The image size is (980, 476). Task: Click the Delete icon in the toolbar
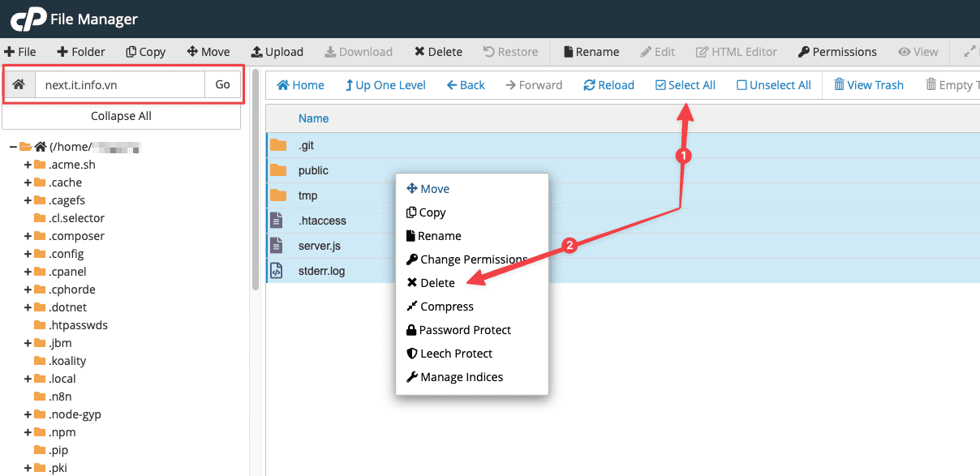tap(438, 51)
